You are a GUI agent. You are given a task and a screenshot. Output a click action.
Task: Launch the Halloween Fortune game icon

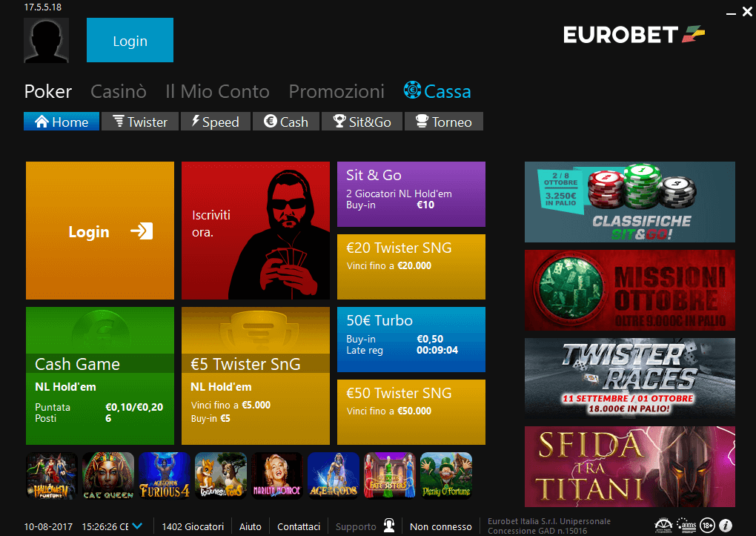52,475
